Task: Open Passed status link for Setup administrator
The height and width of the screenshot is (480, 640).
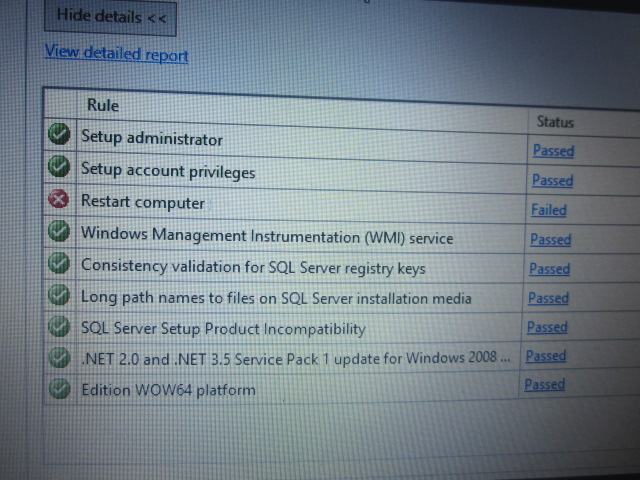Action: (553, 151)
